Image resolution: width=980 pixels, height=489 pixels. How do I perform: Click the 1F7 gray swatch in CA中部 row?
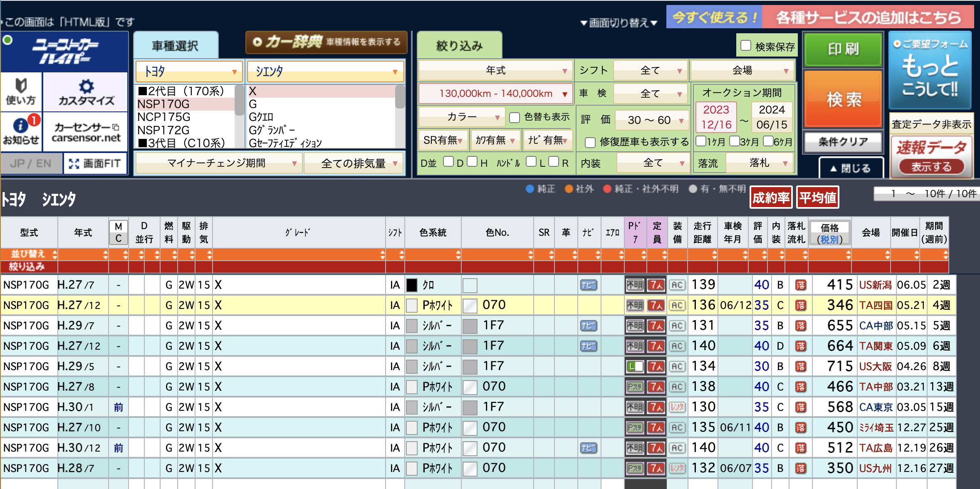tap(470, 326)
